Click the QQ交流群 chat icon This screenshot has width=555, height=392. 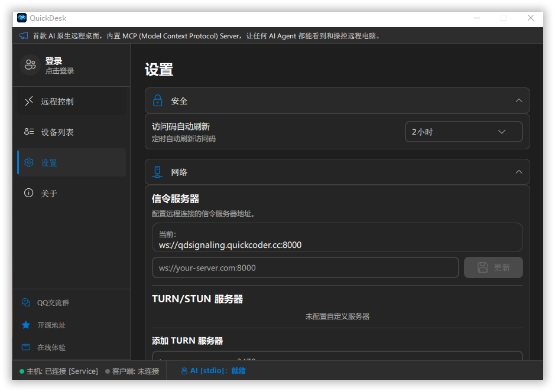(25, 302)
